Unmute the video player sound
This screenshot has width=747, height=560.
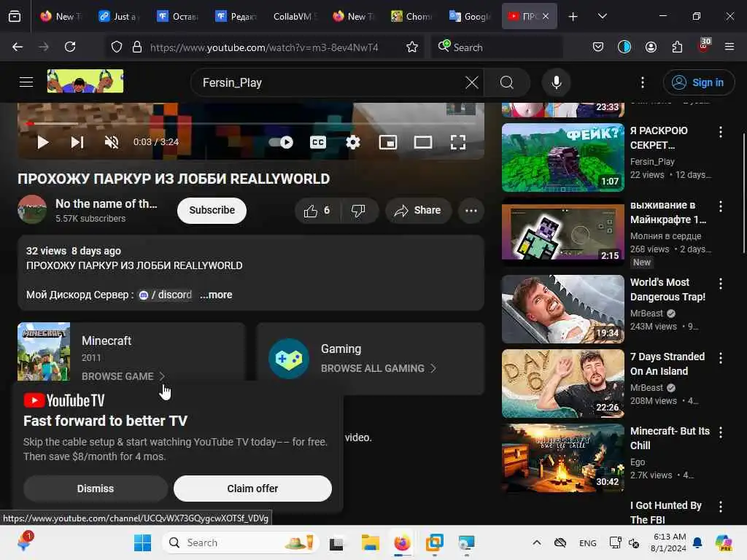[112, 142]
